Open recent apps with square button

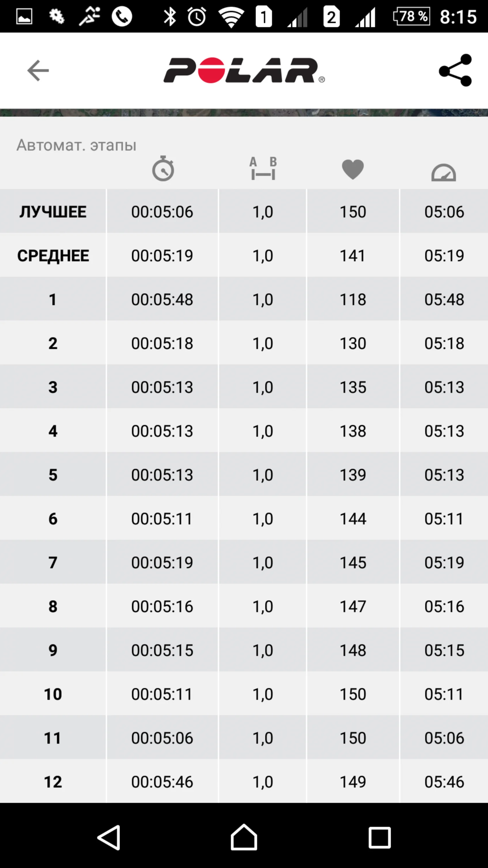tap(380, 837)
